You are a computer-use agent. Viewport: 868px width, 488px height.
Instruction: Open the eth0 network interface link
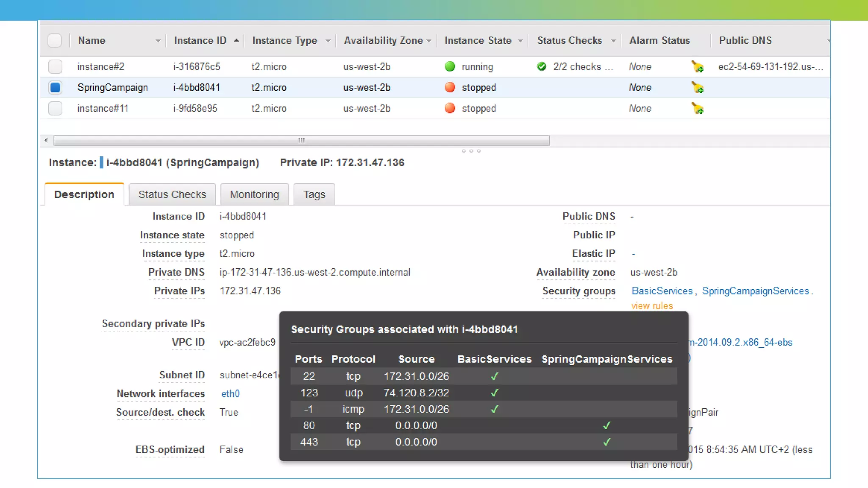click(x=230, y=394)
